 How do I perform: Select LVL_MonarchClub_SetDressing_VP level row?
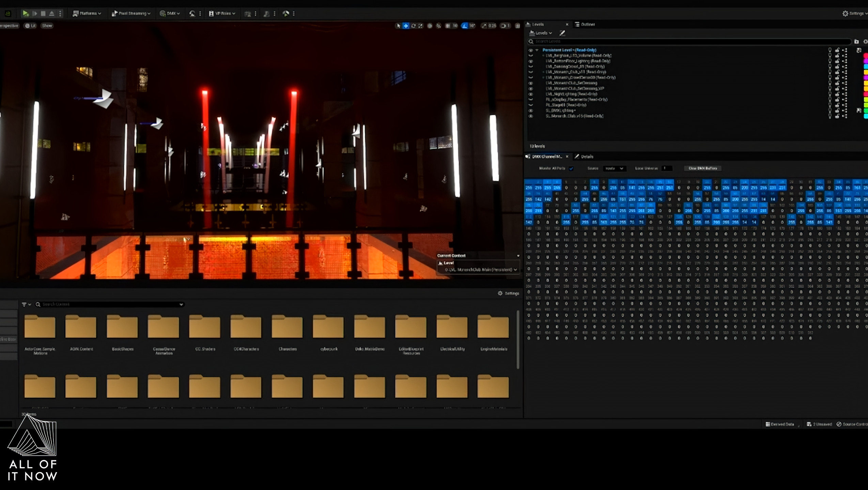(574, 88)
